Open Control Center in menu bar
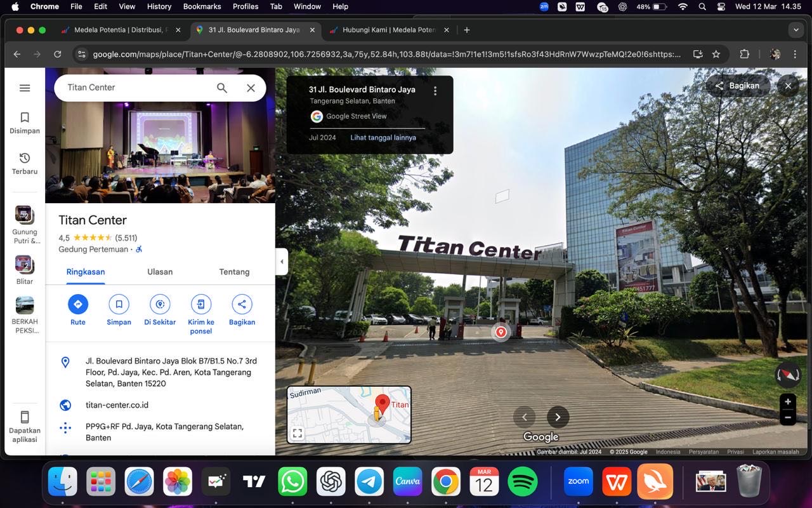This screenshot has width=812, height=508. [x=721, y=6]
